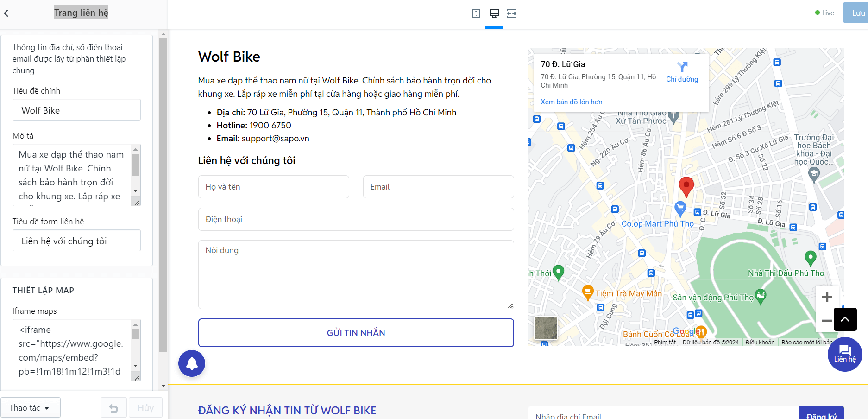This screenshot has width=868, height=419.
Task: Click the Chỉ đường directions icon
Action: pyautogui.click(x=682, y=67)
